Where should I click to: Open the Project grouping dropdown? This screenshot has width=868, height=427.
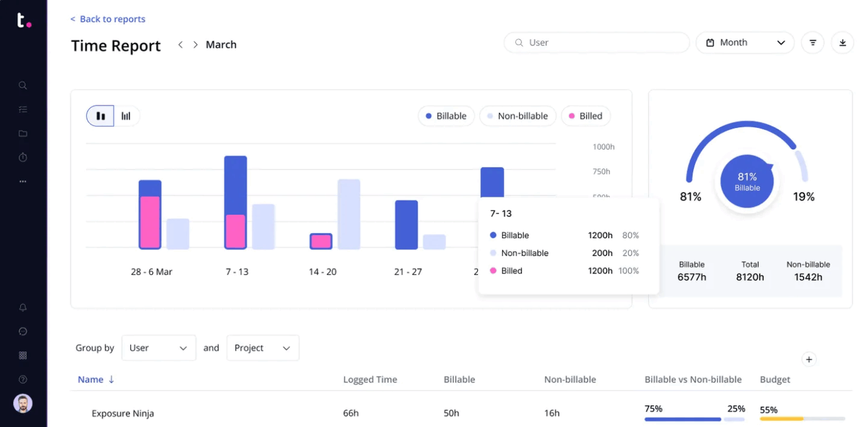[x=262, y=348]
